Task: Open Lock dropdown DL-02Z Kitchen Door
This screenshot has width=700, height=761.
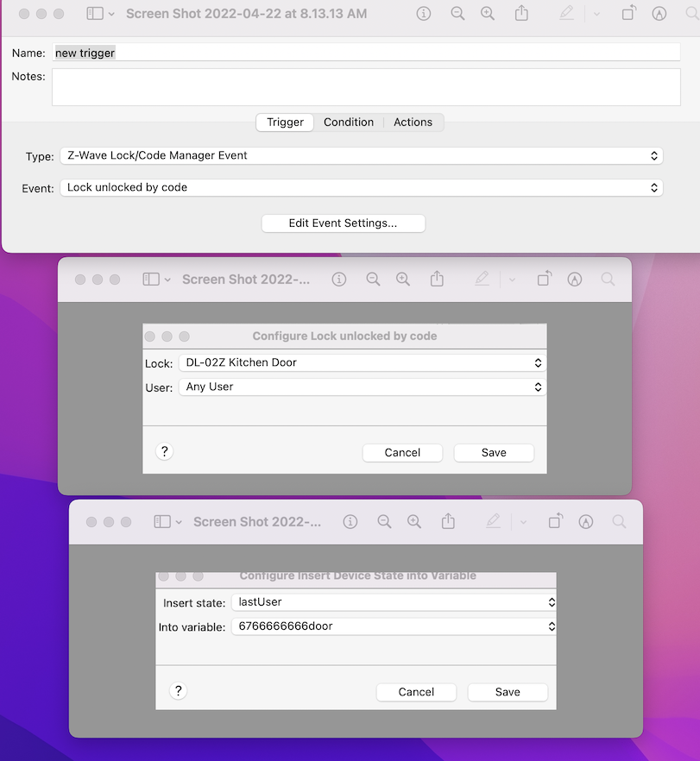Action: click(x=363, y=363)
